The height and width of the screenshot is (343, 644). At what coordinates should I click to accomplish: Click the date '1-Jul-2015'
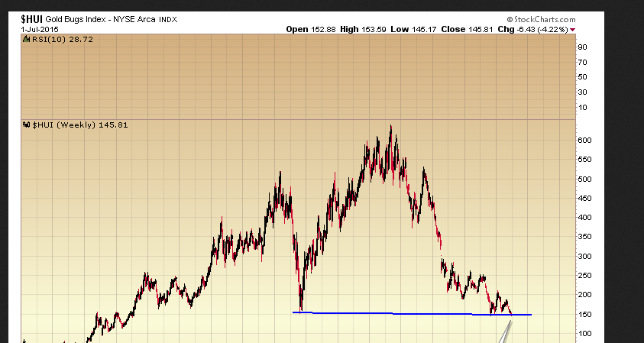[x=40, y=30]
